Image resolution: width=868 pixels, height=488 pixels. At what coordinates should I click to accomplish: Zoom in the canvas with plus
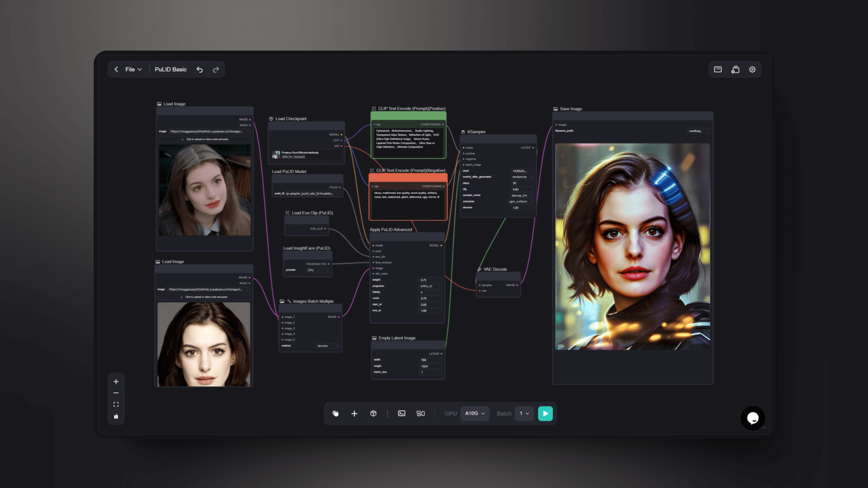(x=116, y=381)
